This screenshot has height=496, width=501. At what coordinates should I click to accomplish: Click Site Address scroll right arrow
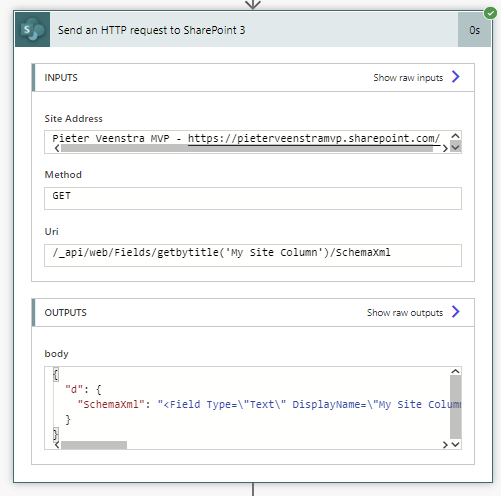(x=445, y=148)
